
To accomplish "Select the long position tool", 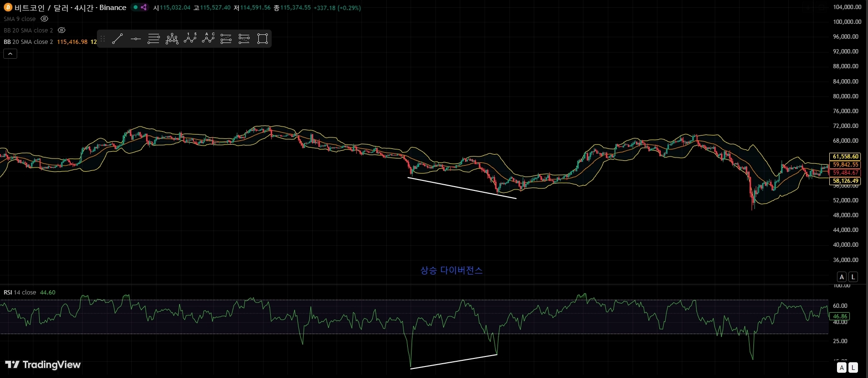I will coord(226,39).
